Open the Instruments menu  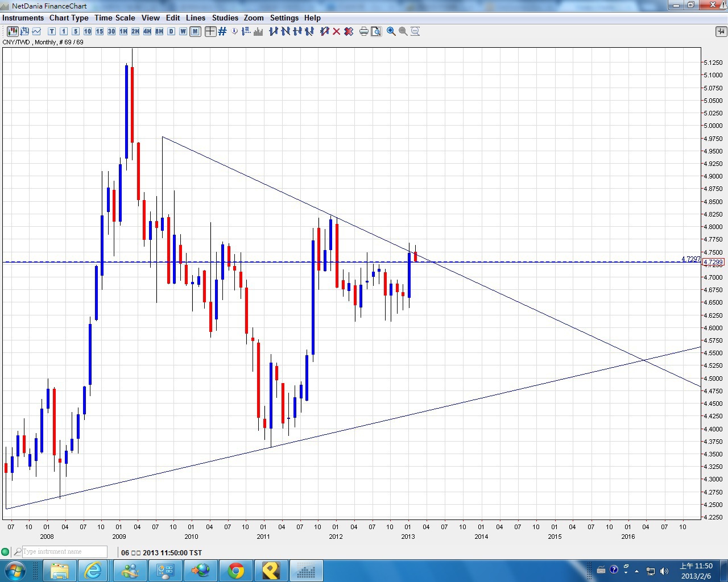coord(23,18)
